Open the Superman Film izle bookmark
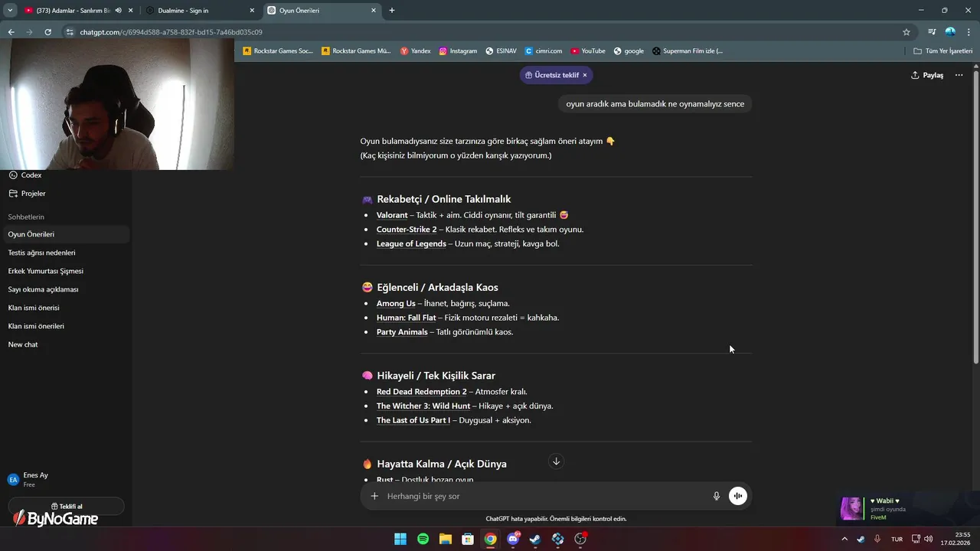The image size is (980, 551). click(x=688, y=51)
